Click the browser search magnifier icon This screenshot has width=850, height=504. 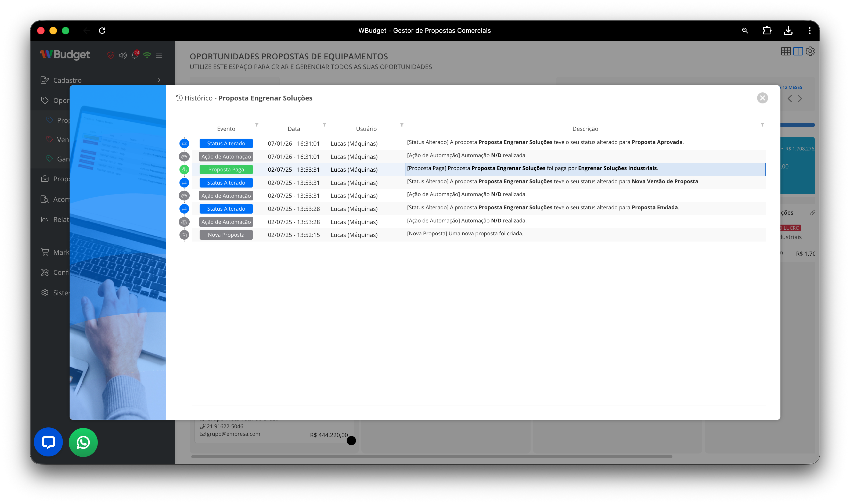point(745,31)
